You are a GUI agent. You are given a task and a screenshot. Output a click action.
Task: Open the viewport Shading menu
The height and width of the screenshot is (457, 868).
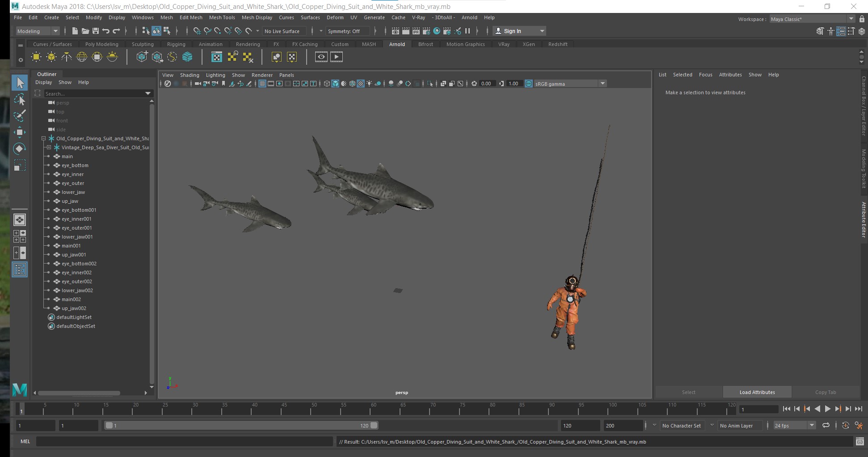click(190, 75)
